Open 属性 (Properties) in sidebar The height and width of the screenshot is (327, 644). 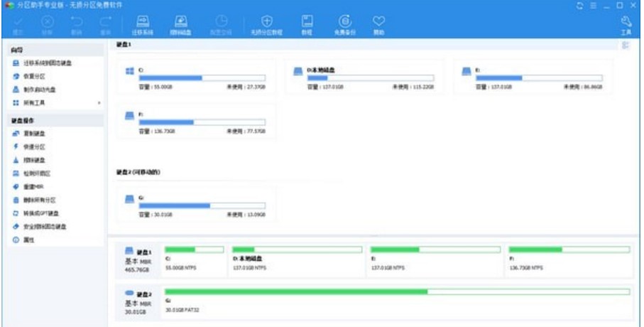(x=24, y=240)
